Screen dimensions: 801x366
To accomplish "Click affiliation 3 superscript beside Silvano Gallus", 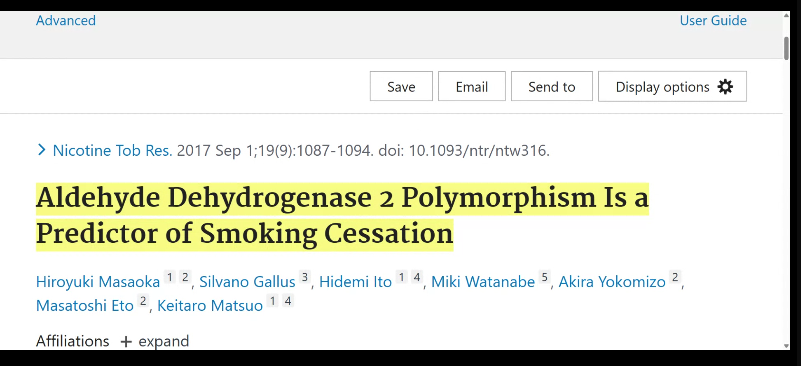I will tap(304, 278).
